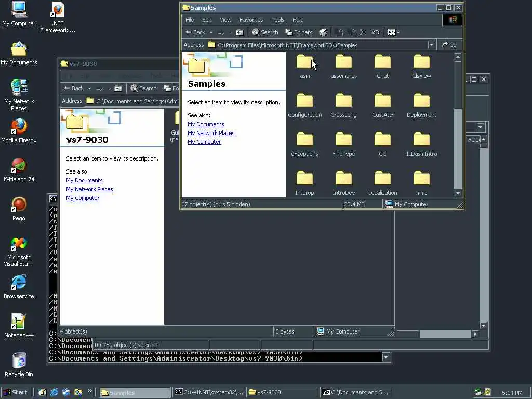Click the Move To icon in Samples toolbar
The height and width of the screenshot is (399, 532).
click(339, 32)
